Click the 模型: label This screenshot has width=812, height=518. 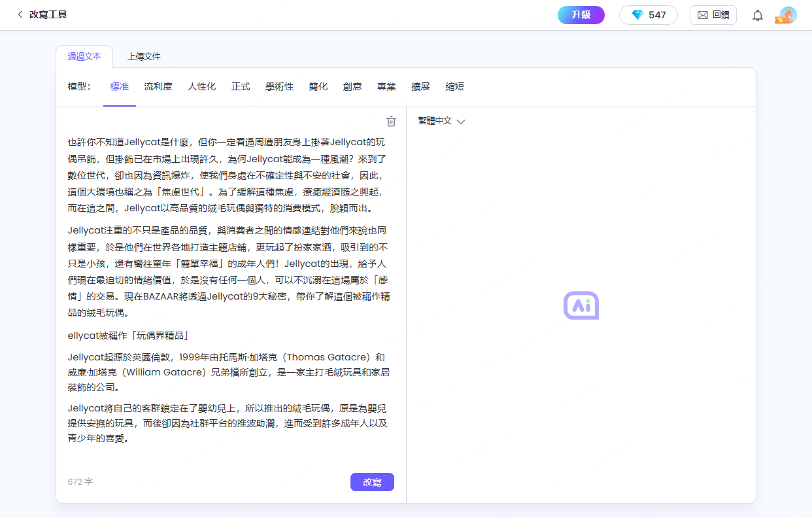click(x=78, y=86)
